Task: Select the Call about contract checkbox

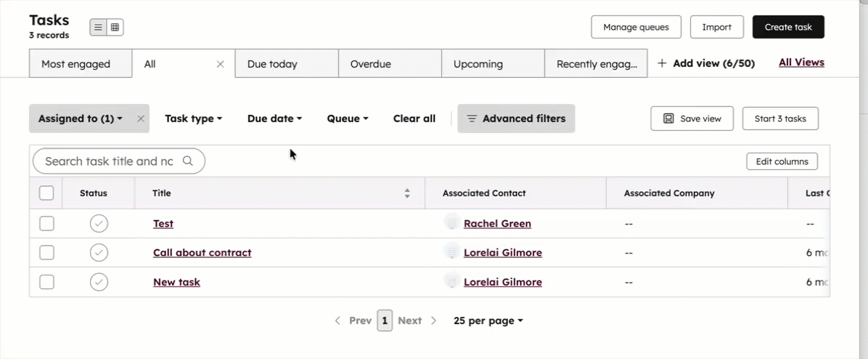Action: click(x=46, y=253)
